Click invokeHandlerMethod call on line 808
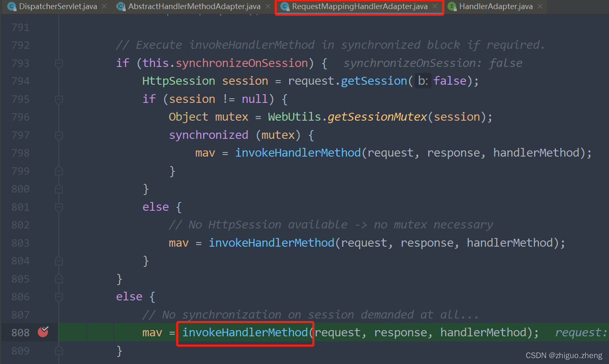This screenshot has height=364, width=609. 245,333
